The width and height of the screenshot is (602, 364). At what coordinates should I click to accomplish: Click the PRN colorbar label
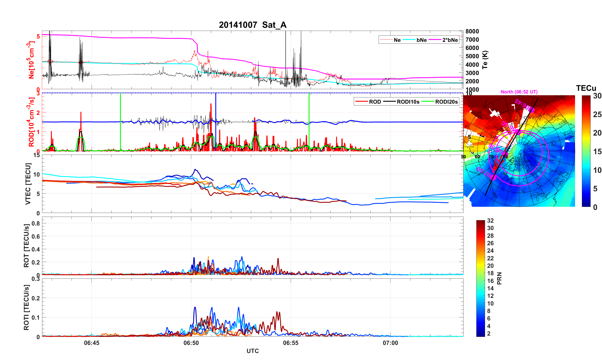(x=499, y=279)
